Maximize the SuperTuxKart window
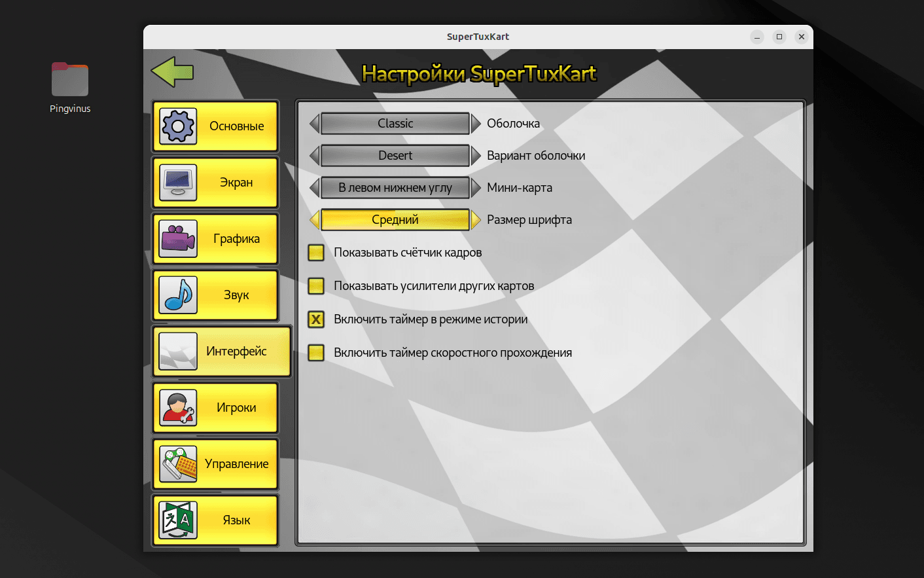Image resolution: width=924 pixels, height=578 pixels. [779, 37]
